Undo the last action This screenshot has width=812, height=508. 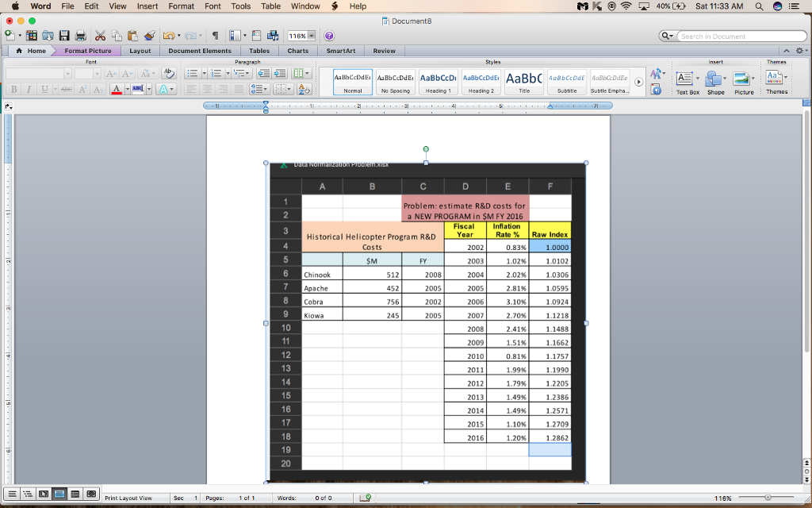click(169, 36)
